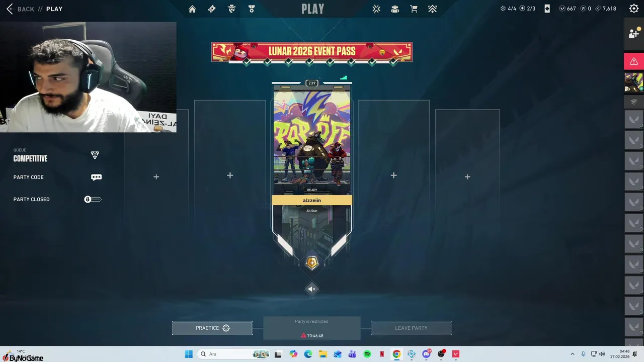Screen dimensions: 644x362
Task: Open the daily missions 4/4 counter
Action: [x=508, y=9]
